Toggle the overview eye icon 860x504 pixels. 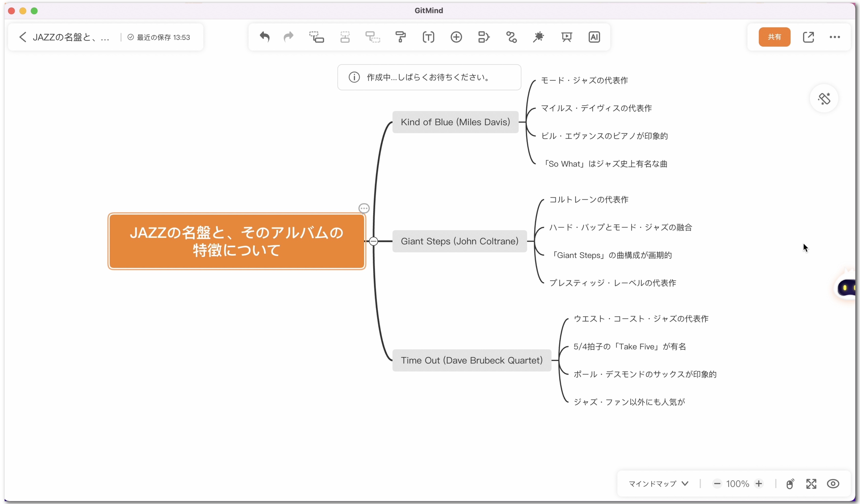point(833,484)
